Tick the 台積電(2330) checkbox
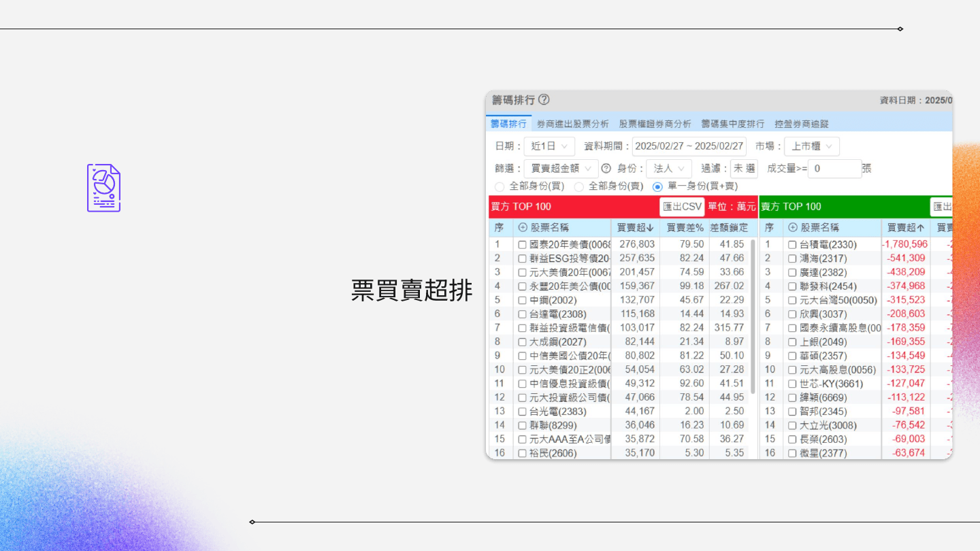 tap(792, 245)
